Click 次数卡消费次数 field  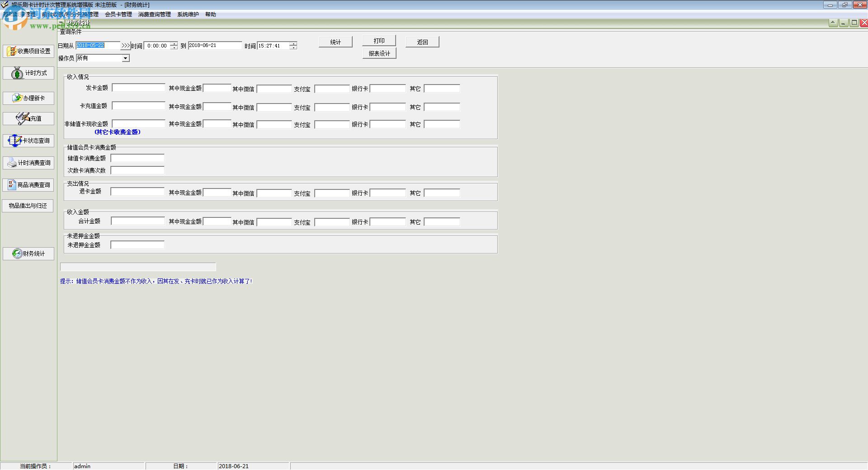tap(137, 170)
